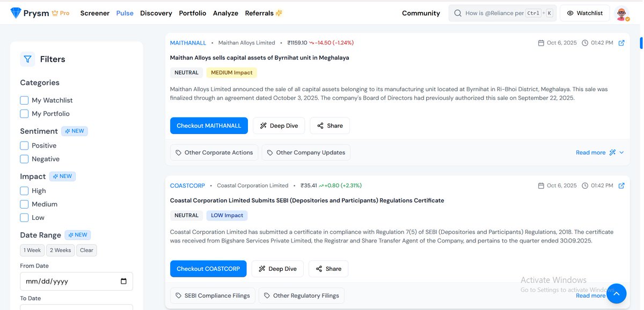
Task: Click the Coastal Corporation SEBI certificate headline
Action: [x=307, y=200]
